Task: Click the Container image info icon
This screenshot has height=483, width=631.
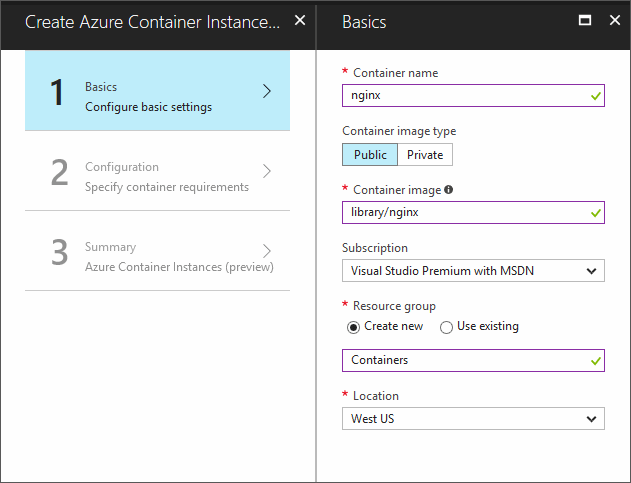Action: pos(449,189)
